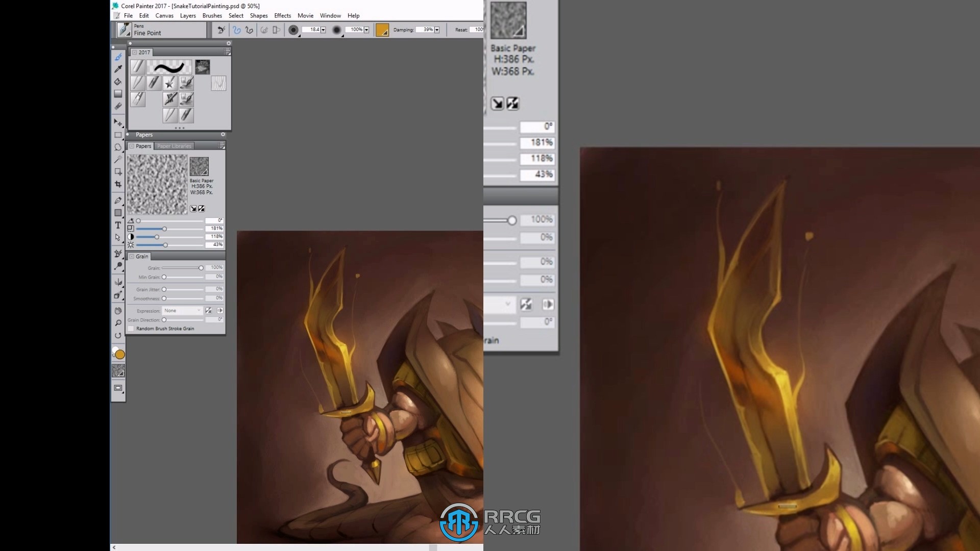The image size is (980, 551).
Task: Open the Damping dropdown arrow
Action: coord(437,30)
